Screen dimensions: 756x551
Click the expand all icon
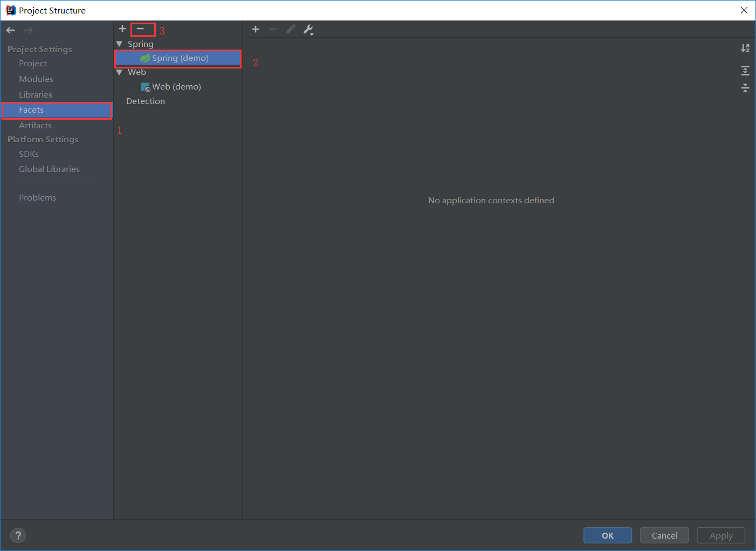pyautogui.click(x=745, y=71)
